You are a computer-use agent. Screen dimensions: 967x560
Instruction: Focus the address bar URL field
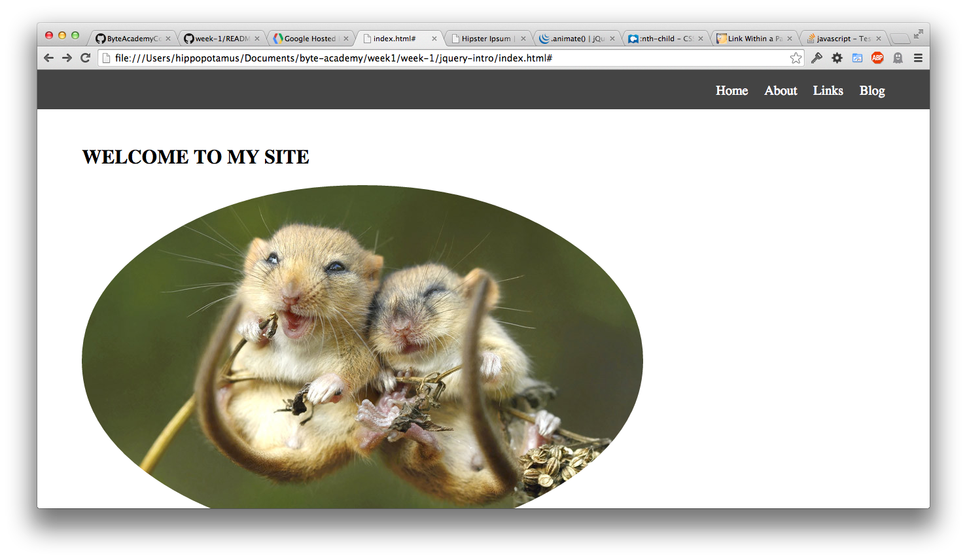(x=445, y=58)
